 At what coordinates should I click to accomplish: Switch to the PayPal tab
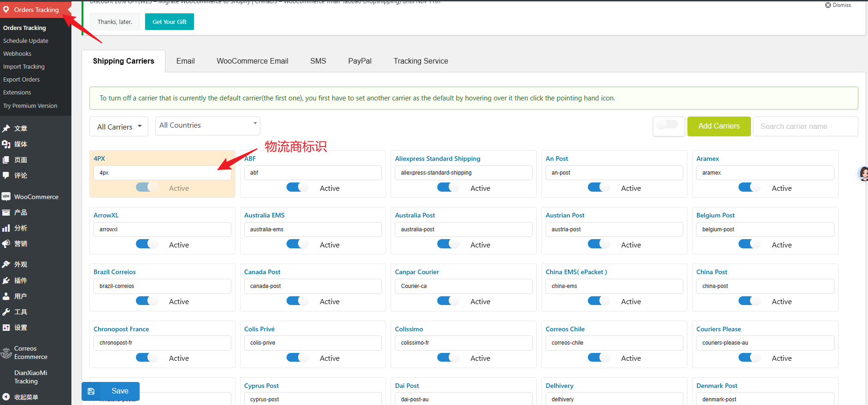pos(359,61)
